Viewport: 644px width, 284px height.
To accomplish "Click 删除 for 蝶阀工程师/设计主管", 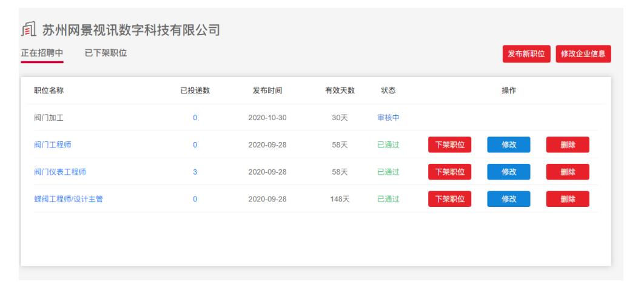I will (568, 199).
